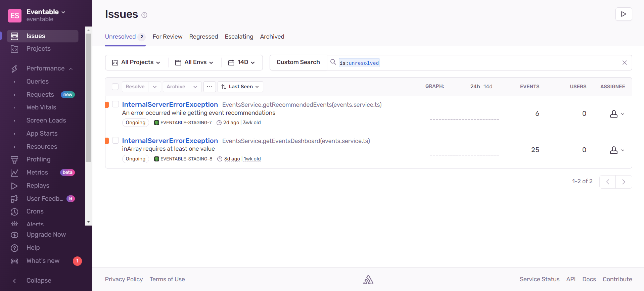Open the Docs footer link

point(589,279)
